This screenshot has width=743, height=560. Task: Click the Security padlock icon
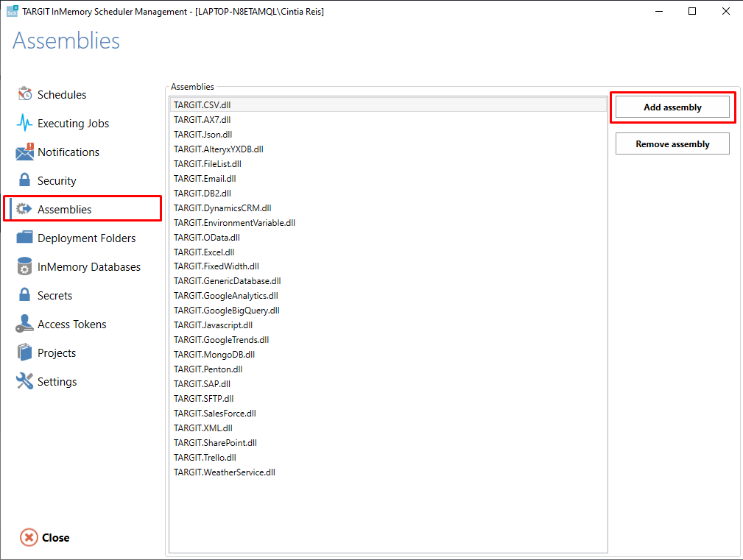click(24, 180)
